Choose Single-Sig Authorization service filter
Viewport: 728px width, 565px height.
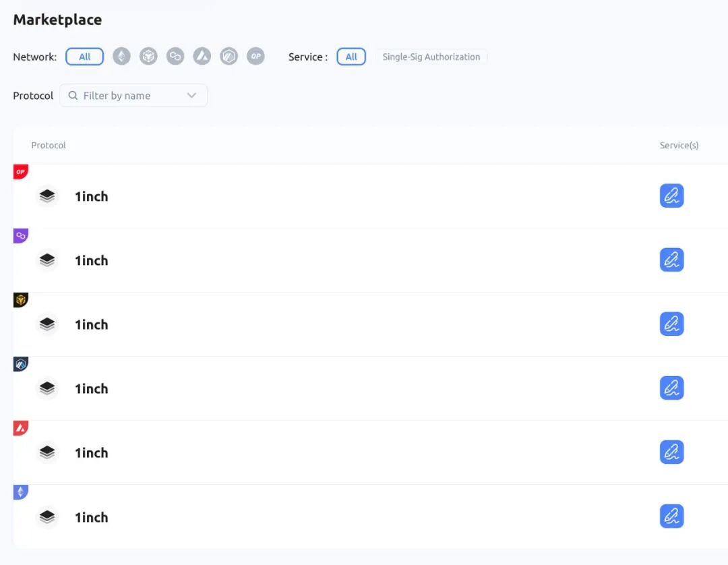[431, 57]
